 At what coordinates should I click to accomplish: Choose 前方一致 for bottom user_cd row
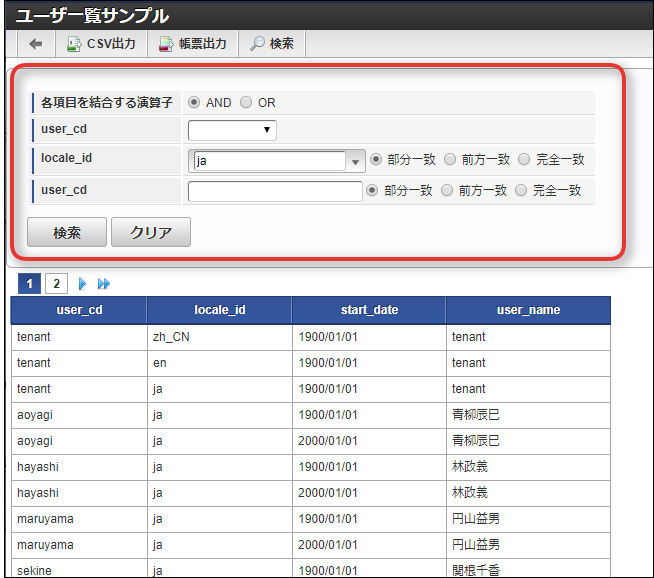[x=447, y=191]
